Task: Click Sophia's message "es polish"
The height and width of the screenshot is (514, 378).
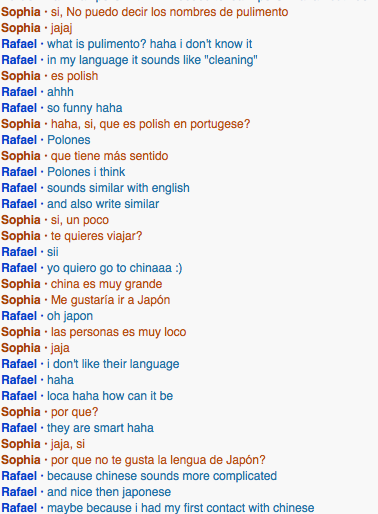Action: click(74, 76)
